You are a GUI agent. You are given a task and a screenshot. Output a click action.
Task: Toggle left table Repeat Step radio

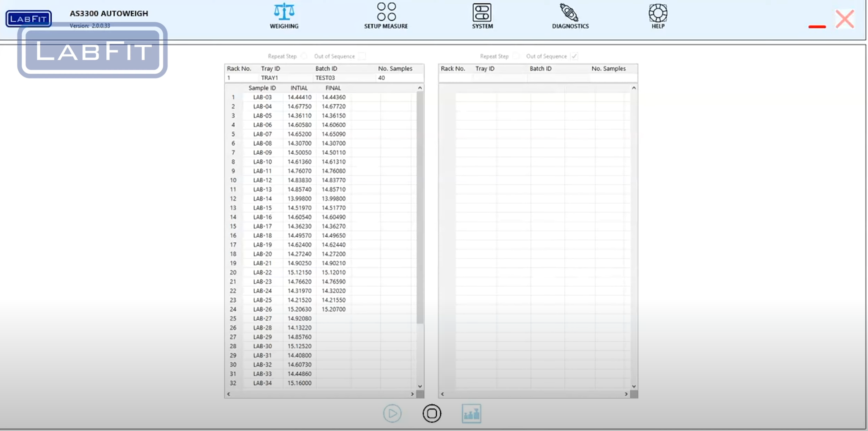(x=304, y=56)
